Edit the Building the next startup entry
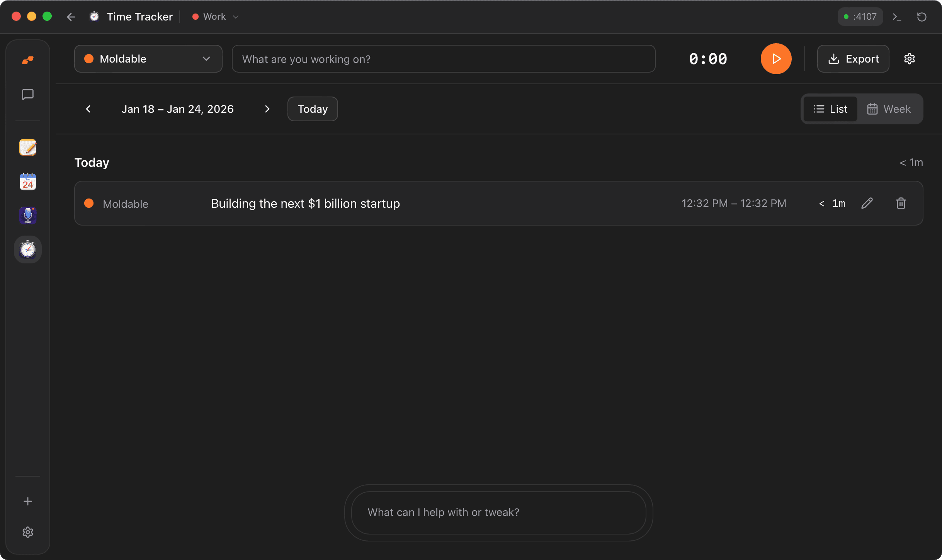Image resolution: width=942 pixels, height=560 pixels. [867, 203]
